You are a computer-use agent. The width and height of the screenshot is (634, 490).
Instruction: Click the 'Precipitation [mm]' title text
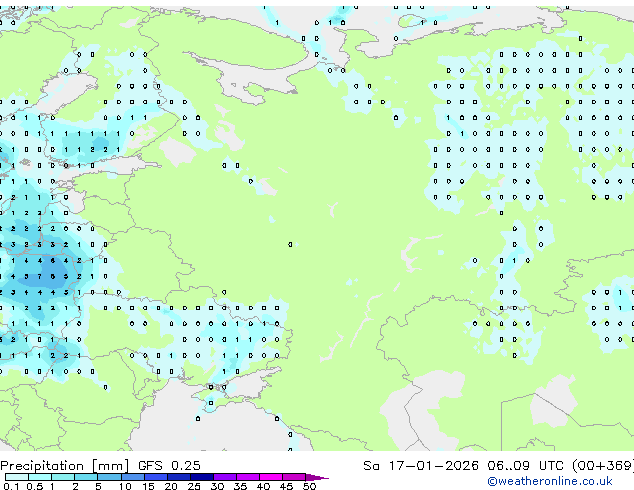(x=65, y=466)
